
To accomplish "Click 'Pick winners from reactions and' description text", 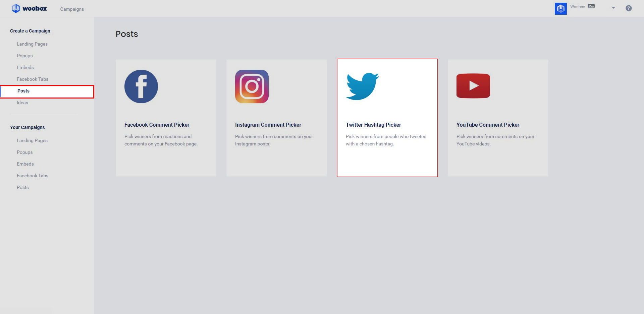I will click(x=158, y=136).
